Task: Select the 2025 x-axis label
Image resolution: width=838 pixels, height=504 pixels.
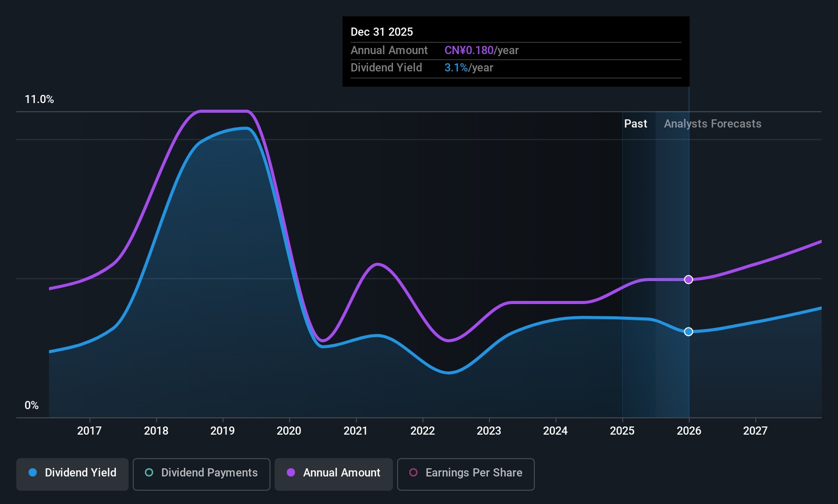Action: [x=622, y=431]
